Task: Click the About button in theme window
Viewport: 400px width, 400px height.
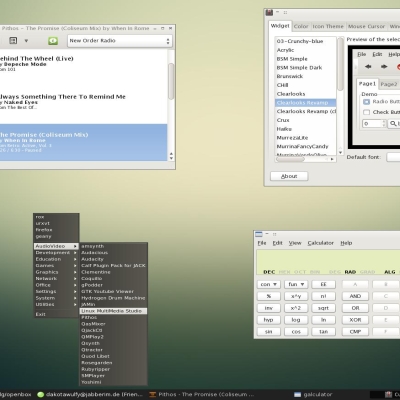Action: coord(289,176)
